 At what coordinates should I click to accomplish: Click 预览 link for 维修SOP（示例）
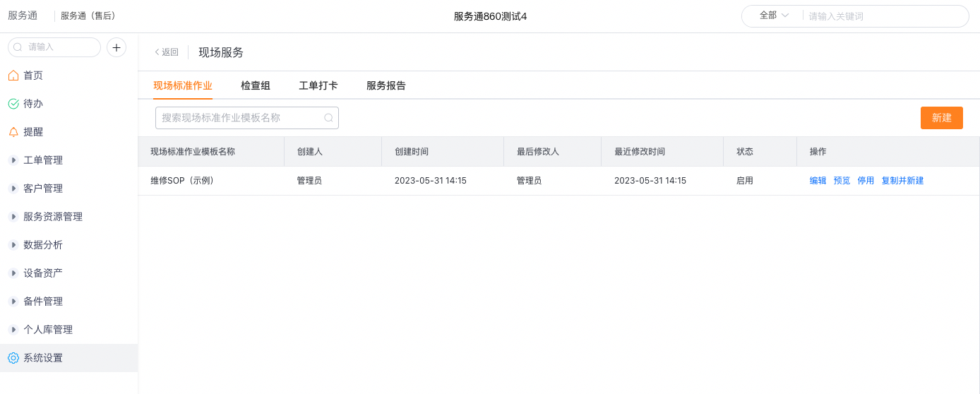coord(842,181)
